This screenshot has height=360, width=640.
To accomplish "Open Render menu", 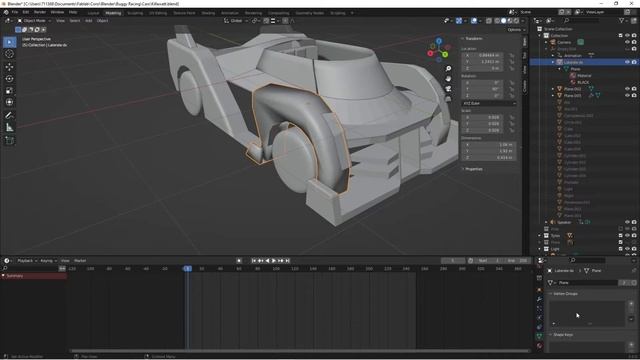I will point(40,12).
